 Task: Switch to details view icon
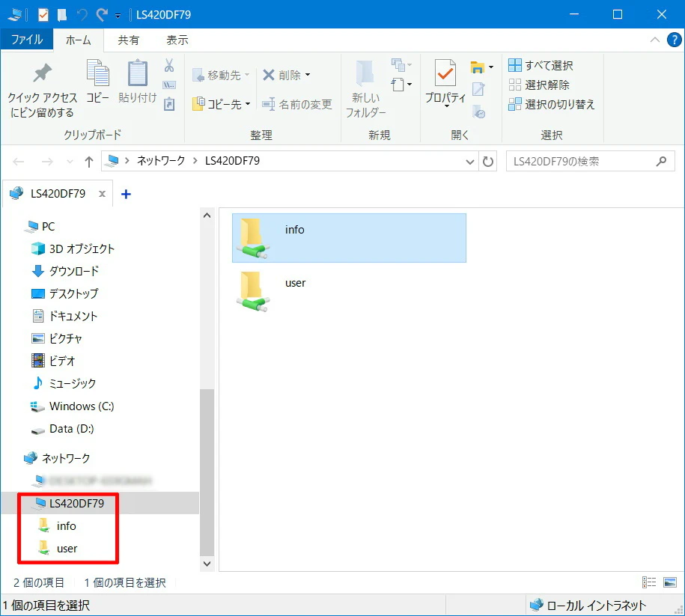click(649, 582)
